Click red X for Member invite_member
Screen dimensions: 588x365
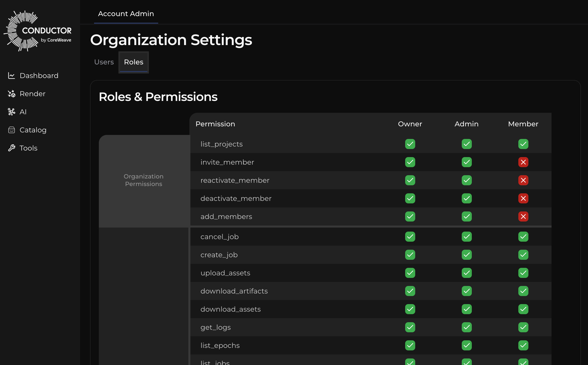(523, 162)
